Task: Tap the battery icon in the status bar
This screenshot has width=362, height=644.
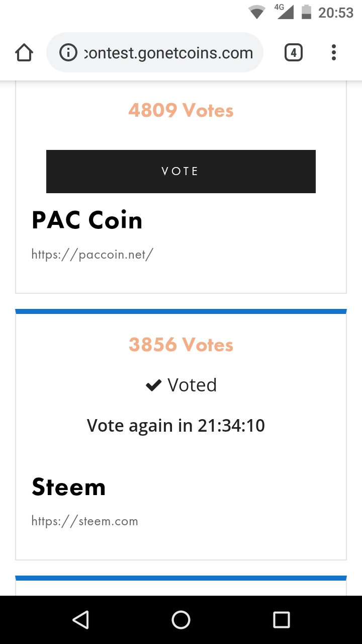Action: pyautogui.click(x=306, y=12)
